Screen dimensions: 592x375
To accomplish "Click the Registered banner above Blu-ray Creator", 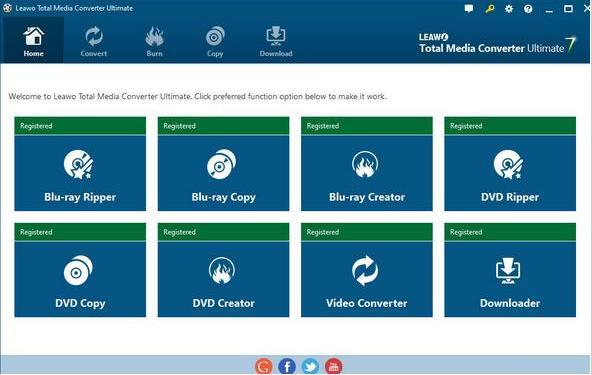I will [367, 126].
